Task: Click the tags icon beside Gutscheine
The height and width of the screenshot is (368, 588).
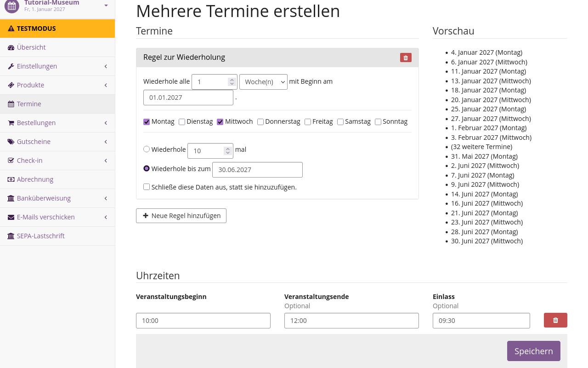Action: click(11, 142)
